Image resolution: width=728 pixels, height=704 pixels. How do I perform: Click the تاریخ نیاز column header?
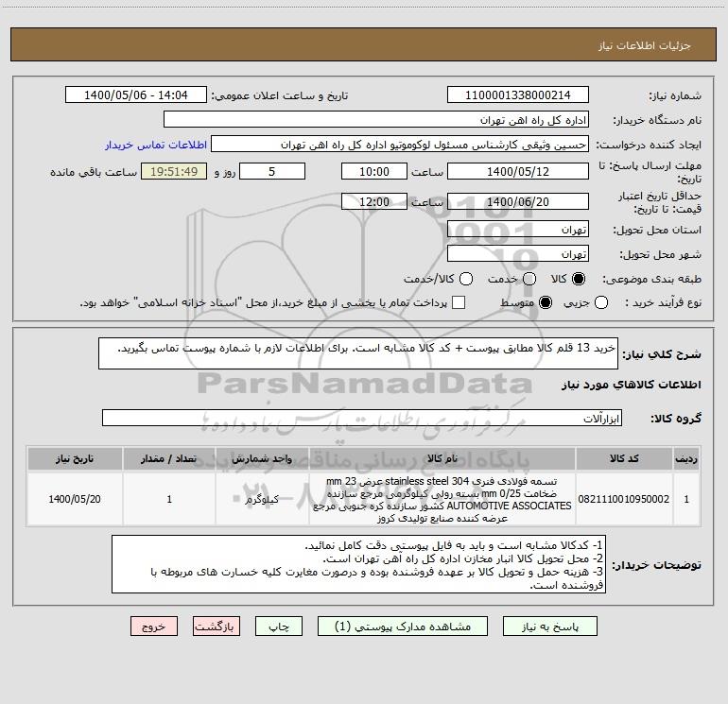[75, 459]
